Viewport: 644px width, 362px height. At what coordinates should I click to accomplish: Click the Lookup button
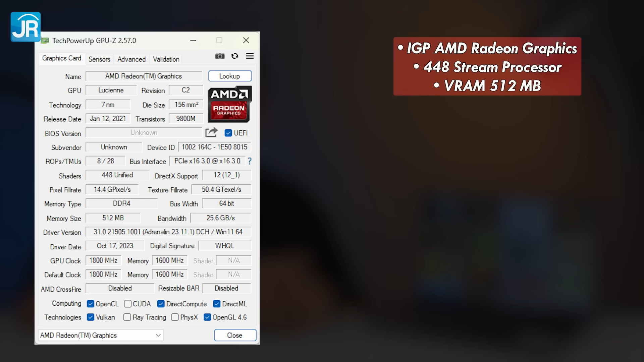(230, 76)
